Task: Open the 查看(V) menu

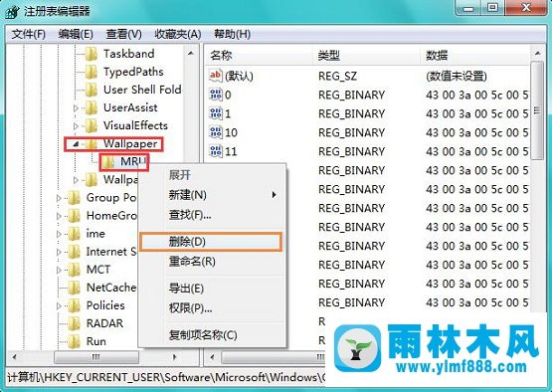Action: 124,35
